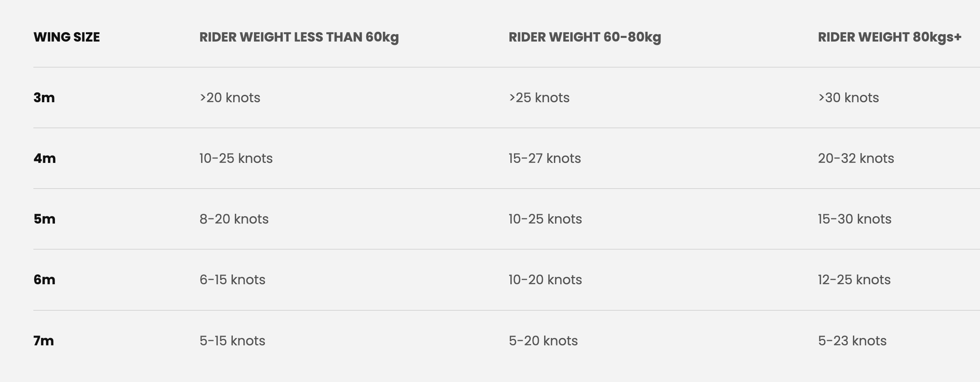Click the RIDER WEIGHT LESS THAN 60kg header
980x382 pixels.
tap(299, 37)
